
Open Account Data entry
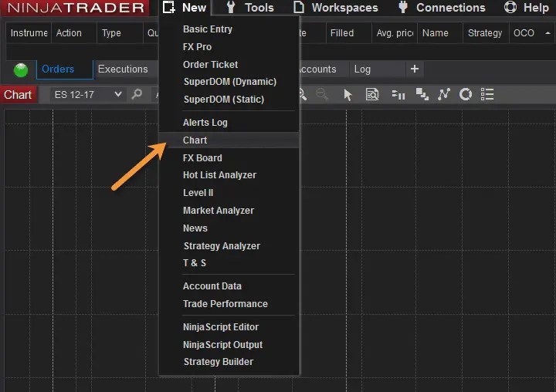229,286
